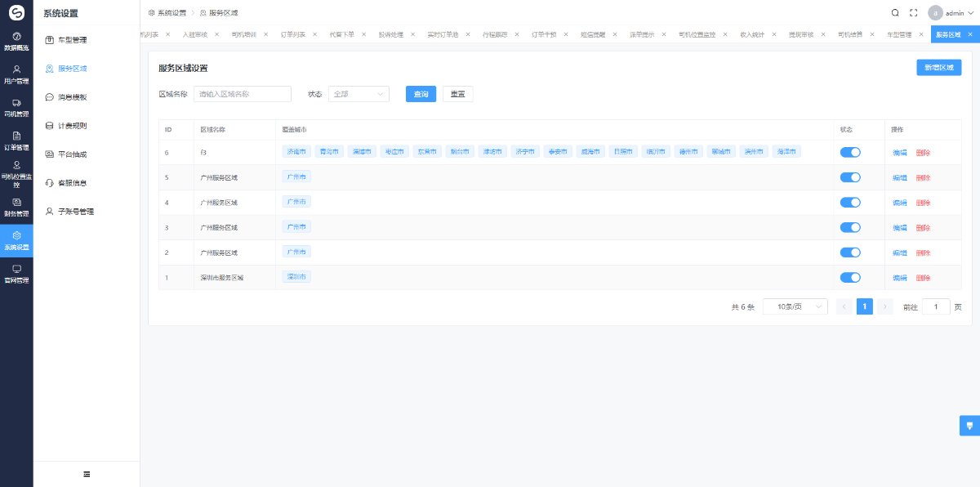The image size is (980, 487).
Task: Open 官网管理 monitor icon in navigation bar
Action: (x=16, y=269)
